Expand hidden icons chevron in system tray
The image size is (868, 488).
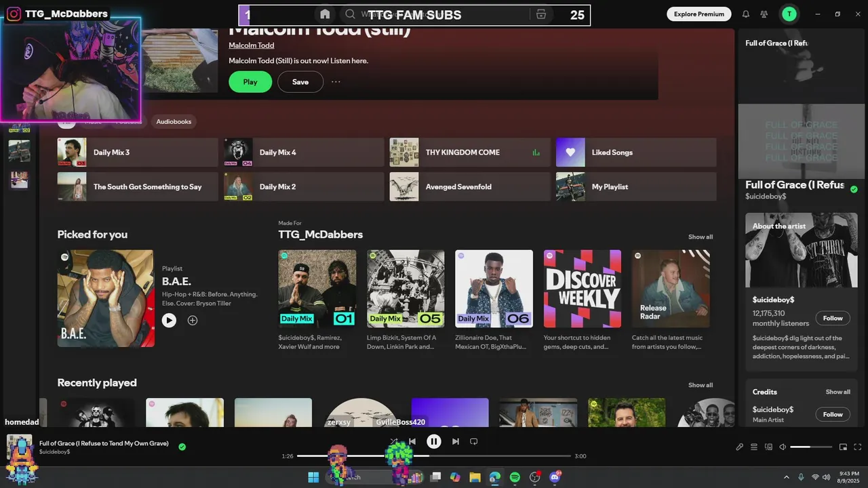[x=787, y=477]
